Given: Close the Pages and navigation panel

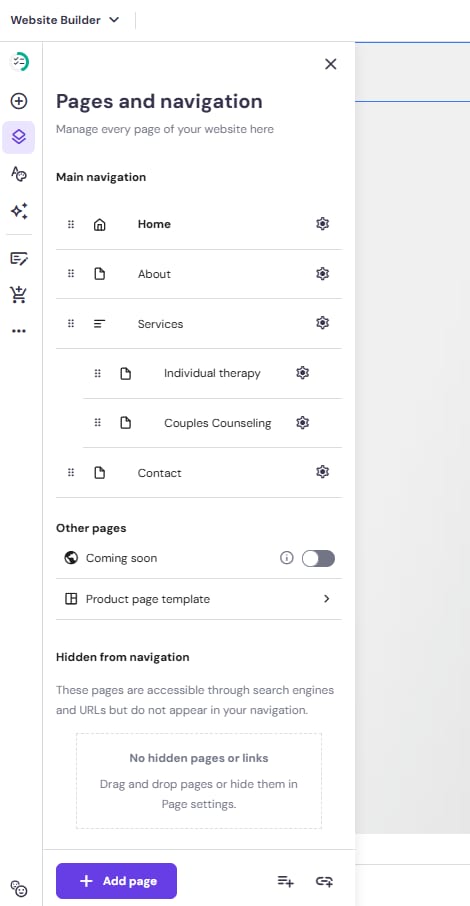Looking at the screenshot, I should 331,64.
